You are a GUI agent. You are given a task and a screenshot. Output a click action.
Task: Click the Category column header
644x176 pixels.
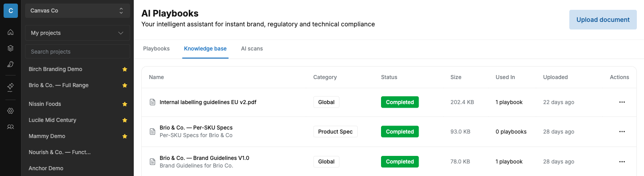tap(325, 77)
